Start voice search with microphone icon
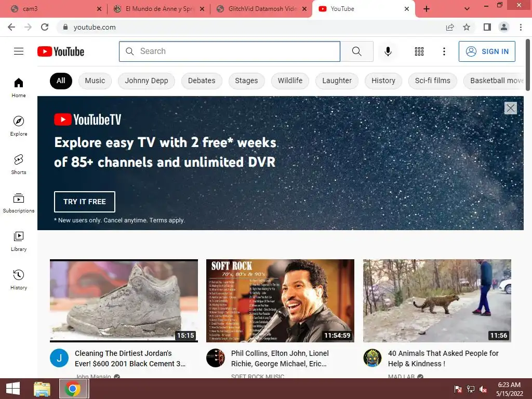532x399 pixels. (388, 51)
